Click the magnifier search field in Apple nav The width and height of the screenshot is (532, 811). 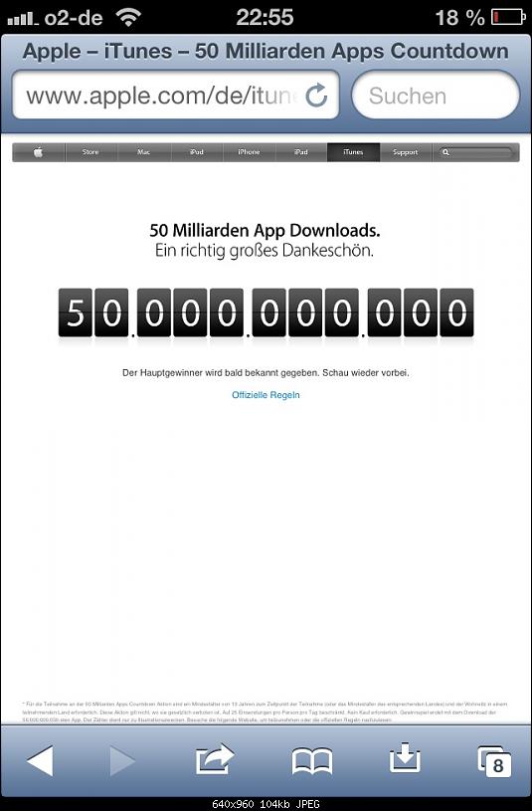pos(475,152)
